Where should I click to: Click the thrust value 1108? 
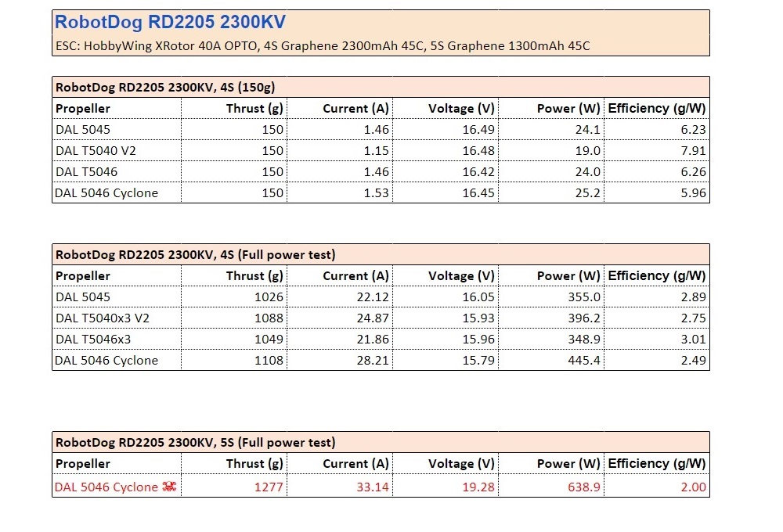pyautogui.click(x=269, y=361)
